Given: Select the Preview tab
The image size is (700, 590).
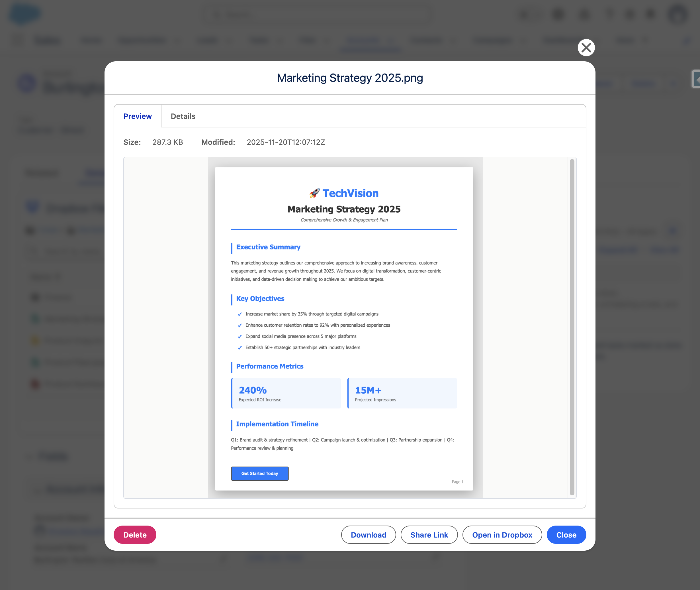Looking at the screenshot, I should pos(138,116).
